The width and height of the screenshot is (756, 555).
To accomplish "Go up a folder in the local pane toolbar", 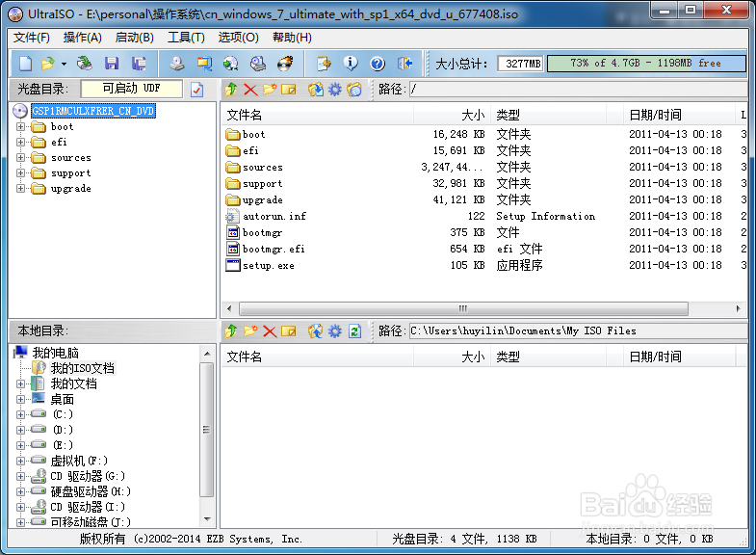I will pos(231,331).
